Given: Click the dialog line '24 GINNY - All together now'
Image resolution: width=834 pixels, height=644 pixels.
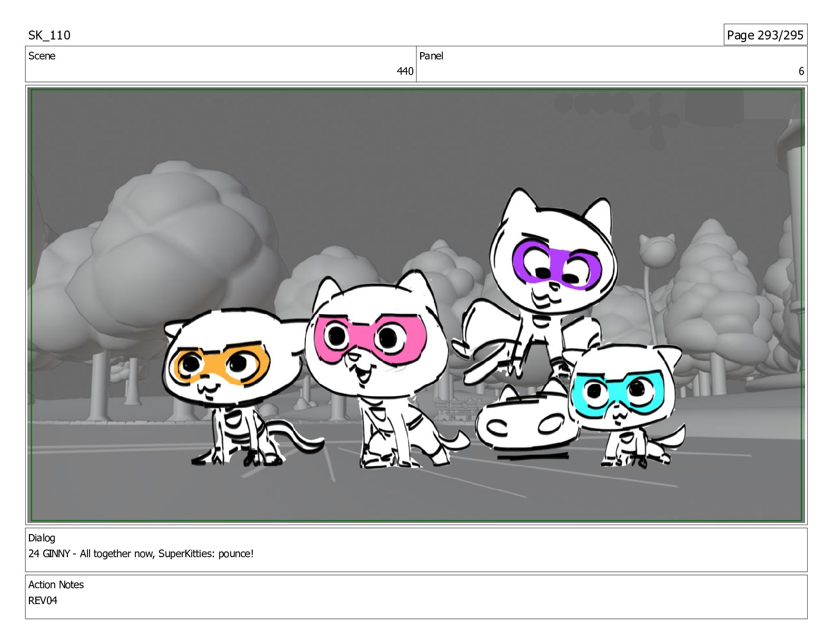Looking at the screenshot, I should coord(141,554).
